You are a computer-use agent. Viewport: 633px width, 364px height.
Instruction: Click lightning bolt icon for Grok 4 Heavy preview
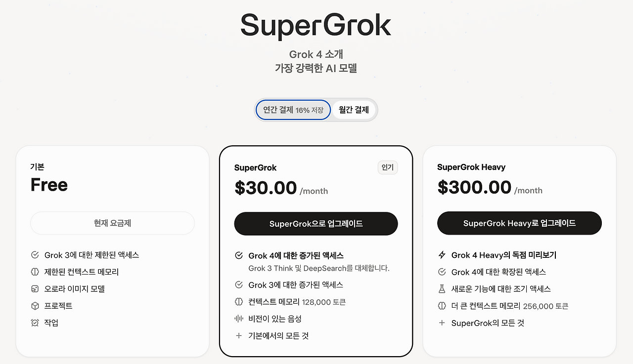442,255
